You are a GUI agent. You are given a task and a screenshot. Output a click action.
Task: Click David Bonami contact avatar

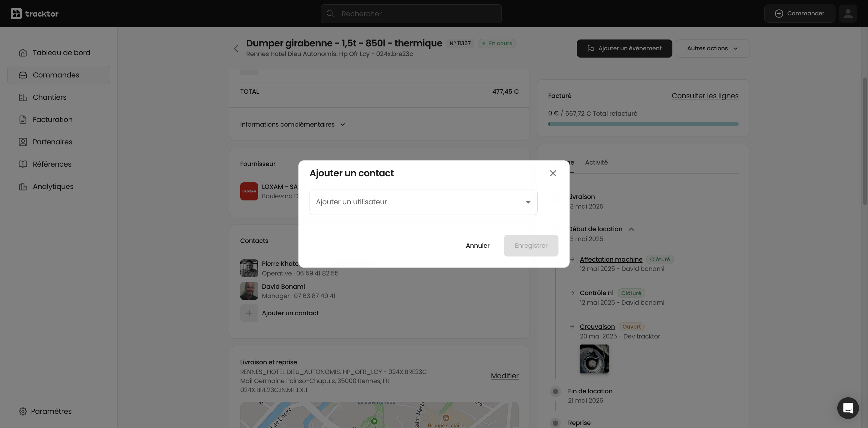point(249,291)
